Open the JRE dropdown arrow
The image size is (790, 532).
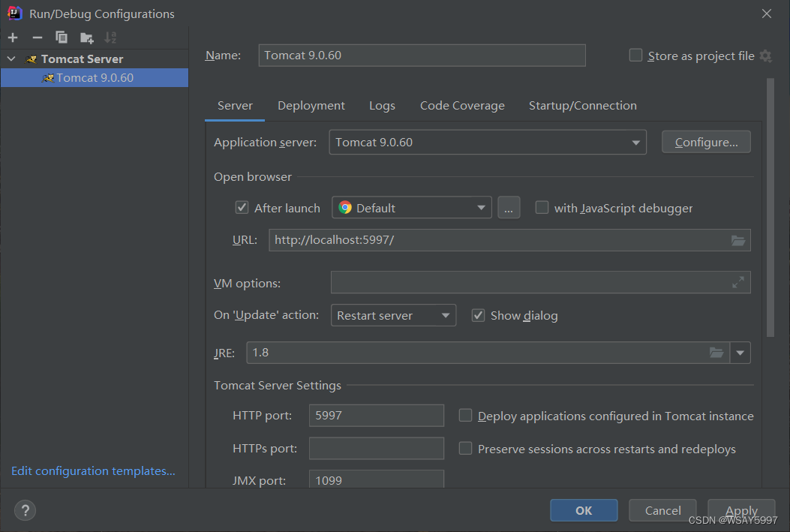pos(740,353)
